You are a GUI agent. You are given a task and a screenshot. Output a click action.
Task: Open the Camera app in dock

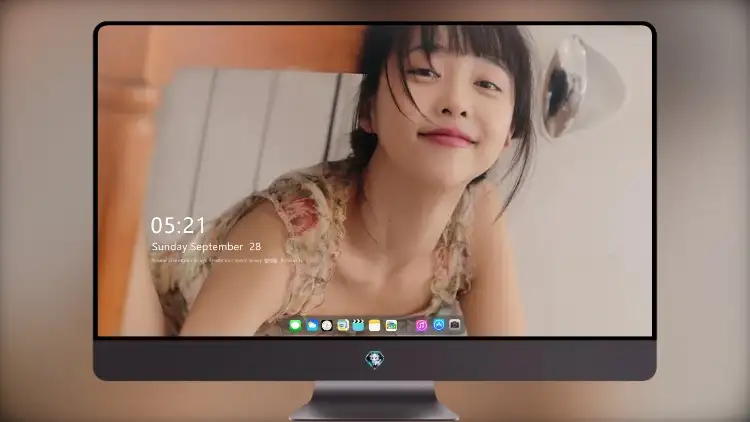point(454,325)
